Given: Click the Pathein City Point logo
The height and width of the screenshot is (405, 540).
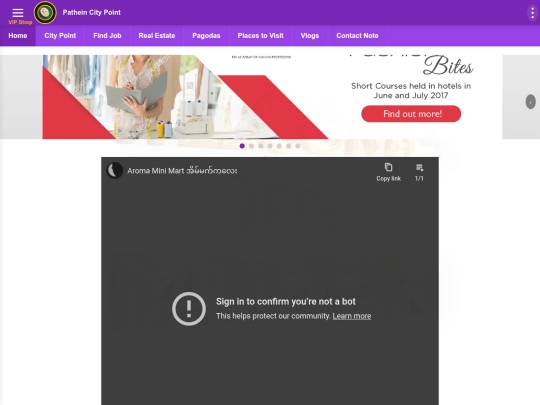Looking at the screenshot, I should tap(45, 12).
